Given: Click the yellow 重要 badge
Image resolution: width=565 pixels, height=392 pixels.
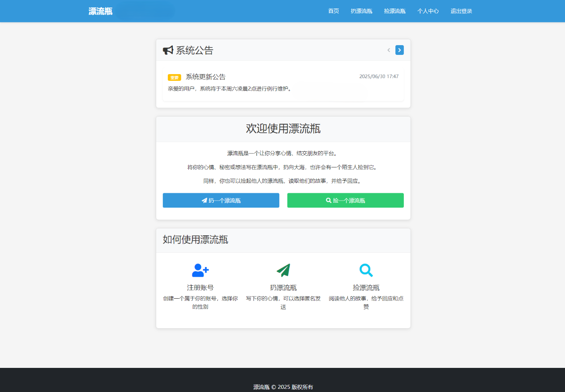Looking at the screenshot, I should click(x=174, y=77).
